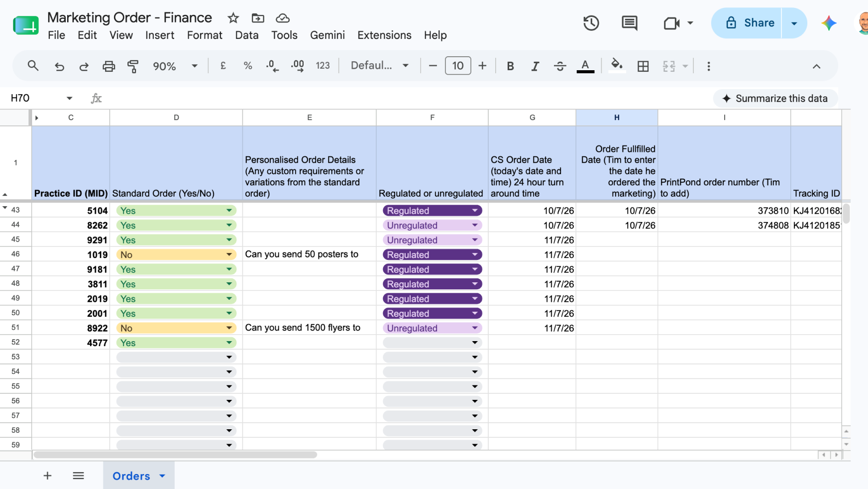
Task: Show more toolbar options
Action: [x=709, y=66]
